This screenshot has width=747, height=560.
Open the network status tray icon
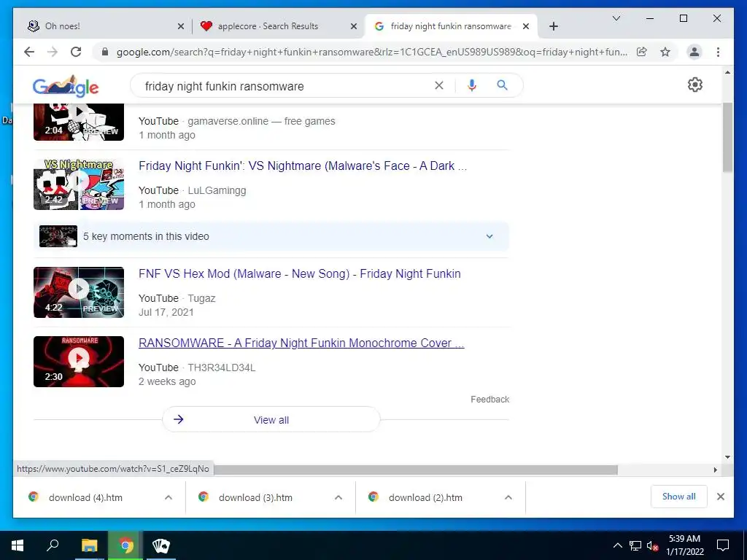635,545
